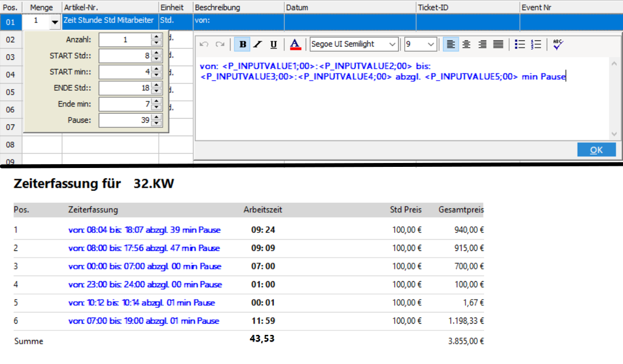623x364 pixels.
Task: Click the Menge cell showing 1 in row 01
Action: pos(36,21)
